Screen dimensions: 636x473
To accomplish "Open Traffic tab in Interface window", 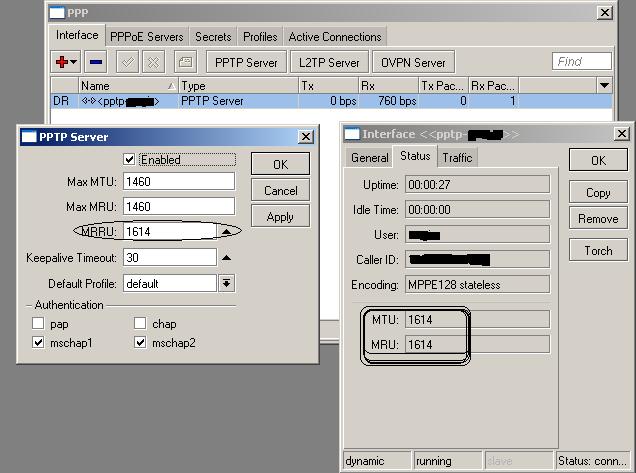I will click(457, 157).
